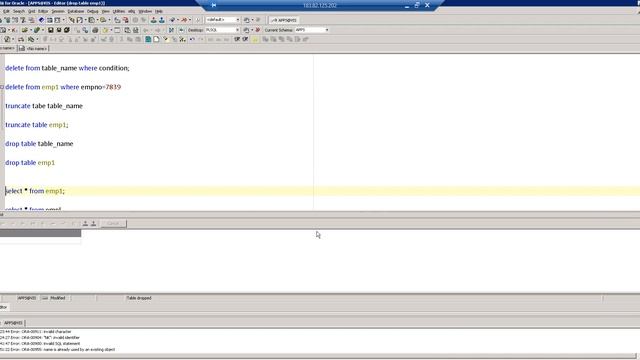Switch to the <No name> editor tab
The image size is (640, 360).
tap(33, 48)
